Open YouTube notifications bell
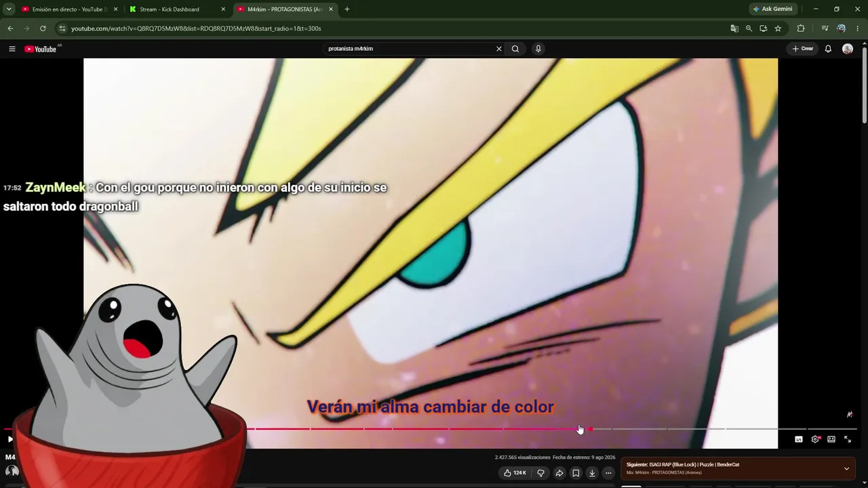Screen dimensions: 868x488 [828, 49]
